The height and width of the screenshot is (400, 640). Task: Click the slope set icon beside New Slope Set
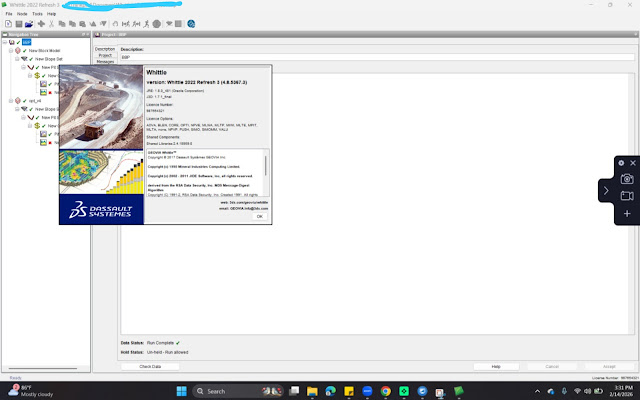(x=24, y=59)
